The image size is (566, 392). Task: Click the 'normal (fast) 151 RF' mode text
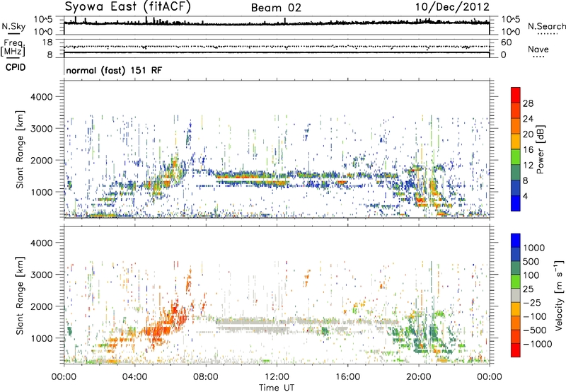(x=114, y=70)
